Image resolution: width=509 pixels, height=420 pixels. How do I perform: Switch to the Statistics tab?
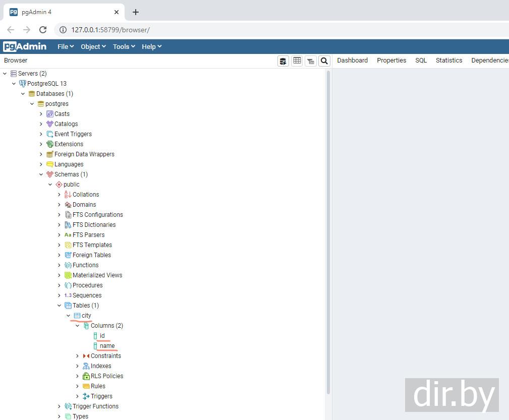click(448, 61)
